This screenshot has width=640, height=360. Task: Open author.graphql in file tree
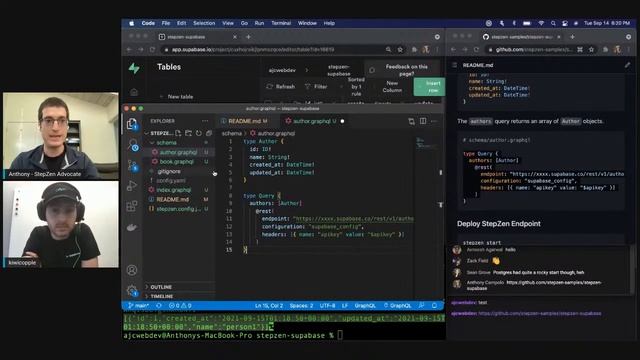pos(178,152)
